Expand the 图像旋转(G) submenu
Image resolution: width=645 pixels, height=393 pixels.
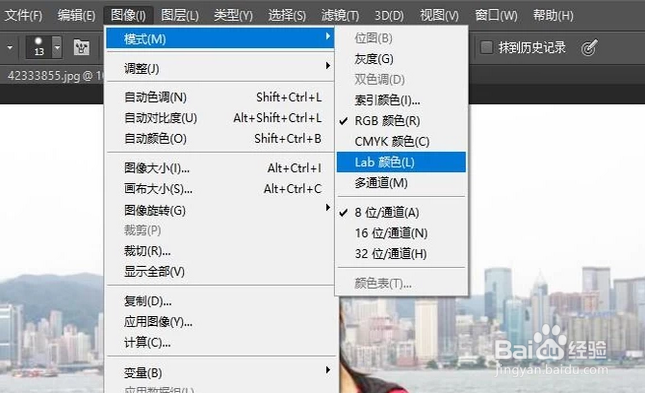coord(220,210)
